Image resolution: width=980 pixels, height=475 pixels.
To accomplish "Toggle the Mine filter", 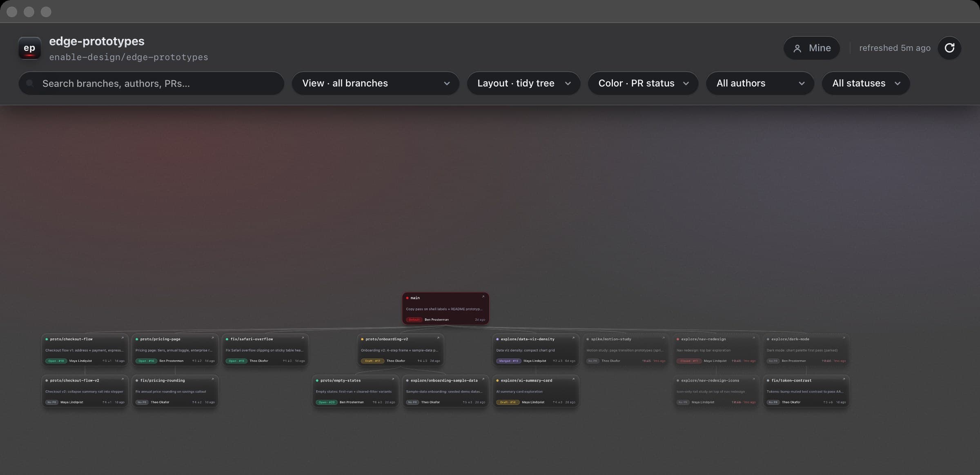I will [811, 48].
